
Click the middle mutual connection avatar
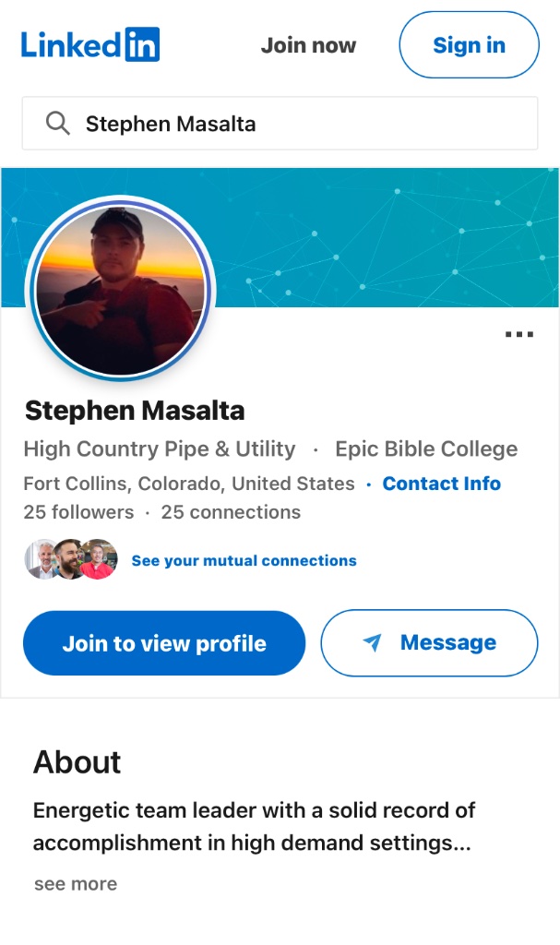point(69,559)
